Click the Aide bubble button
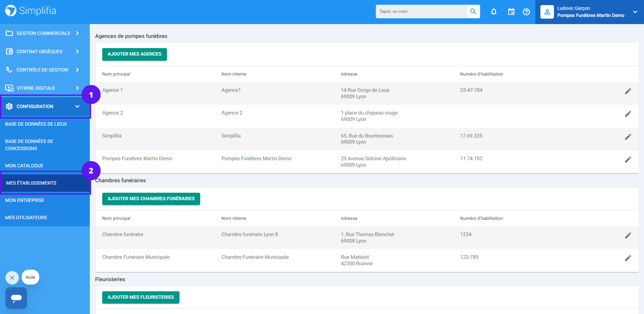Viewport: 644px width, 314px height. click(x=30, y=277)
